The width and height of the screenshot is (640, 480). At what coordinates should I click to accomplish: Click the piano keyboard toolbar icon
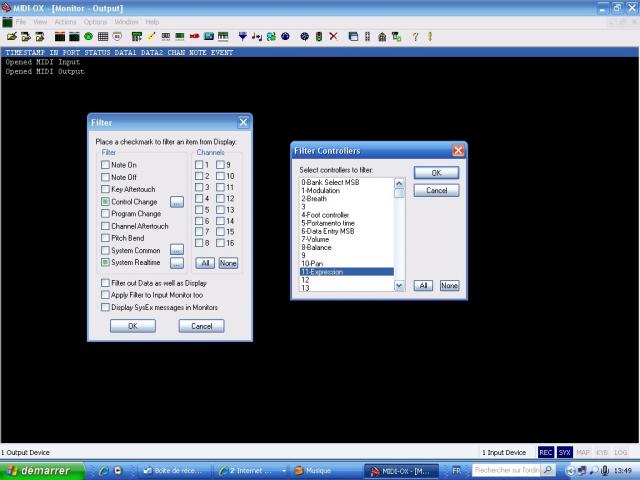(x=223, y=37)
